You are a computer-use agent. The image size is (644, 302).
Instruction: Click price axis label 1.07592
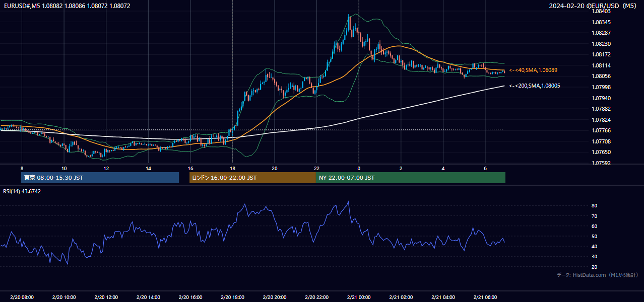coord(601,163)
